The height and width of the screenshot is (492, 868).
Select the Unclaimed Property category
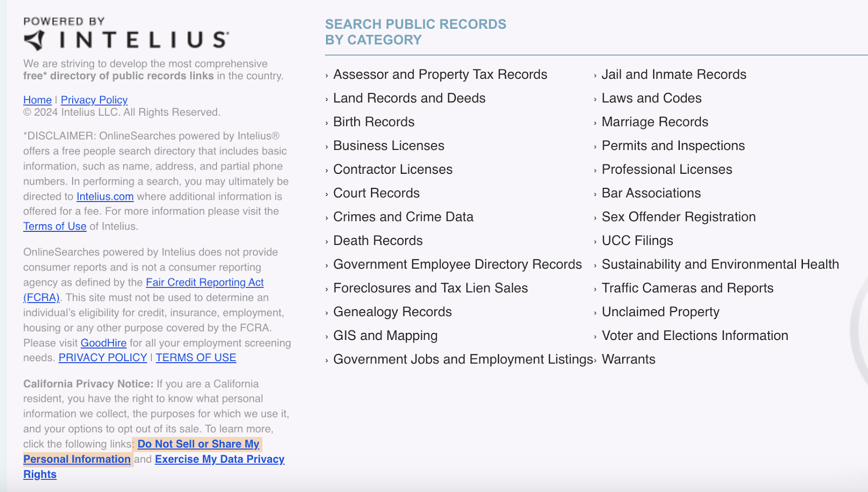coord(660,312)
